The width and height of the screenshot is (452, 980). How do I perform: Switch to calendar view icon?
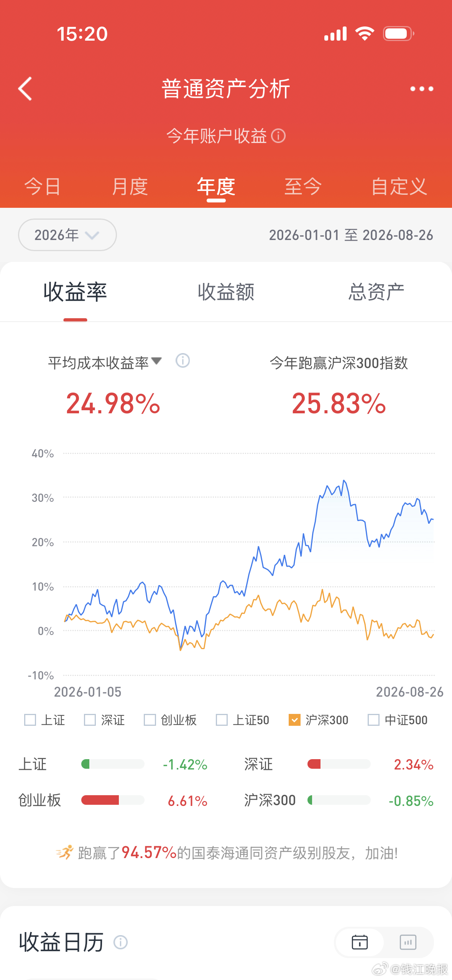[360, 942]
